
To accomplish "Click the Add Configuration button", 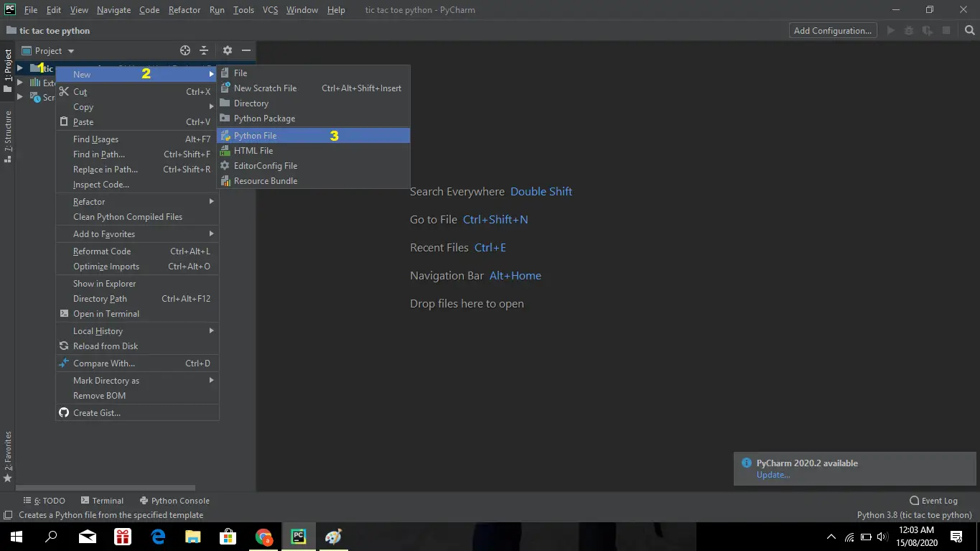I will (x=833, y=30).
